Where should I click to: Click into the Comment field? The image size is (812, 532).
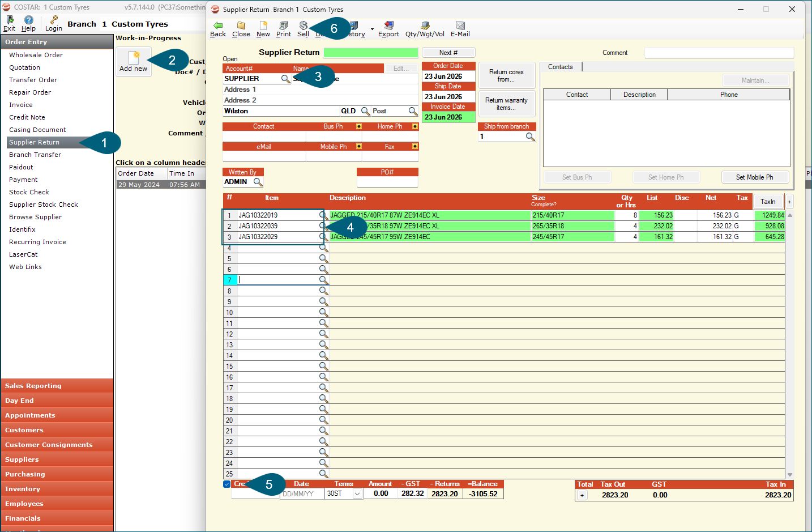719,53
